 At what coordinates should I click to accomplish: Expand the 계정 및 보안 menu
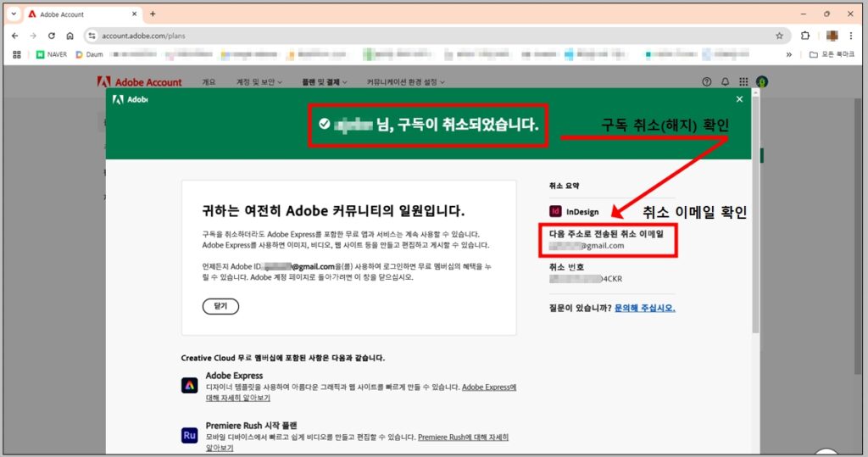(259, 82)
